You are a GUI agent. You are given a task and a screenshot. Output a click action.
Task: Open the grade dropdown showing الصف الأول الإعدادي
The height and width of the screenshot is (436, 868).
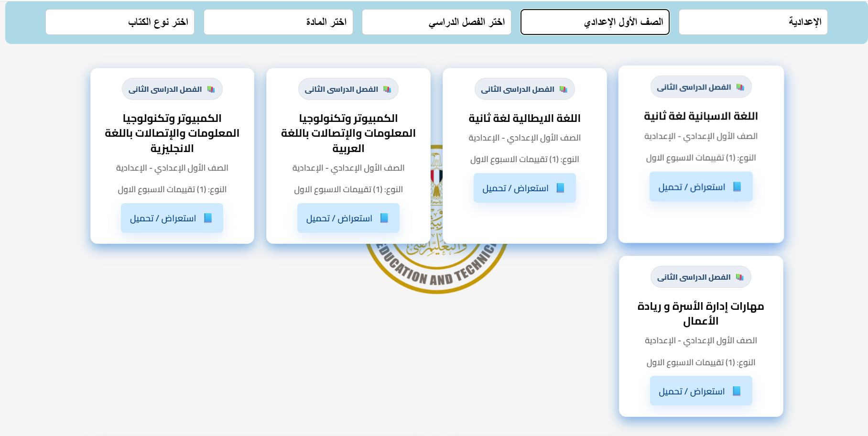595,22
